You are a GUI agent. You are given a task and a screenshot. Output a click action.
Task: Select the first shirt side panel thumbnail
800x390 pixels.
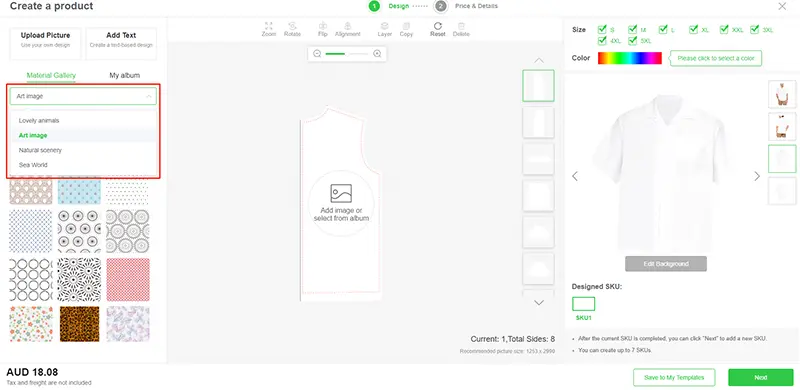(538, 86)
